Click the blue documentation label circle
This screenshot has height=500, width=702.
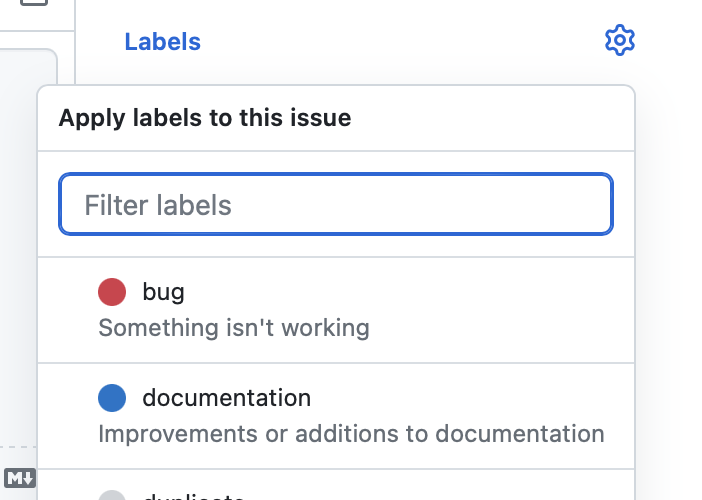pos(112,398)
